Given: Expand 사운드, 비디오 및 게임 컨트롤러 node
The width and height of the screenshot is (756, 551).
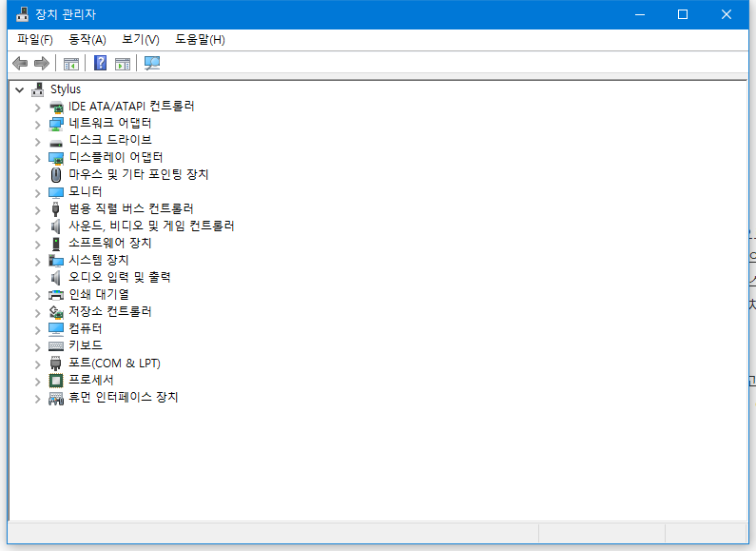Looking at the screenshot, I should coord(38,227).
